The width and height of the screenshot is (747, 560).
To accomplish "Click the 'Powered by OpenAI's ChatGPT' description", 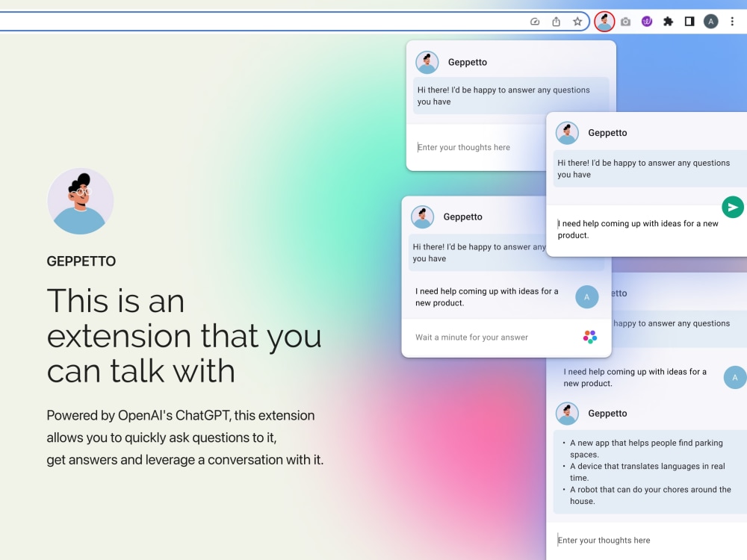I will pyautogui.click(x=185, y=437).
